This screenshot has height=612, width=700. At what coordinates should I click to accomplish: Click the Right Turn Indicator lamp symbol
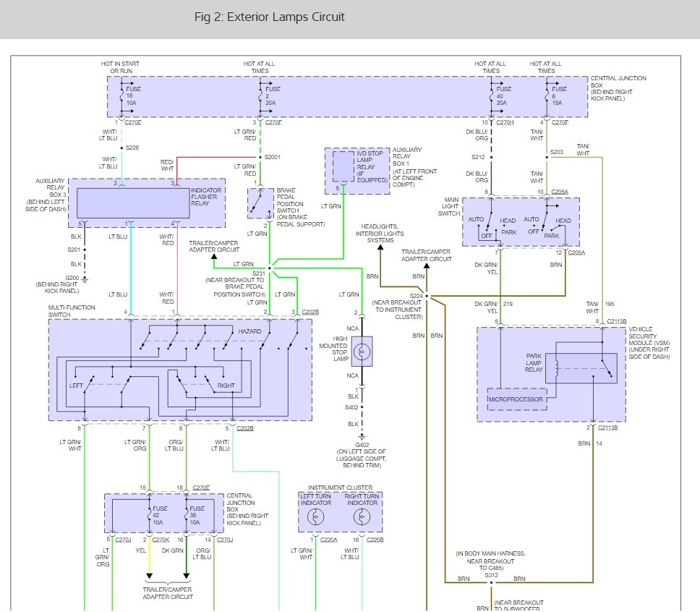(362, 517)
